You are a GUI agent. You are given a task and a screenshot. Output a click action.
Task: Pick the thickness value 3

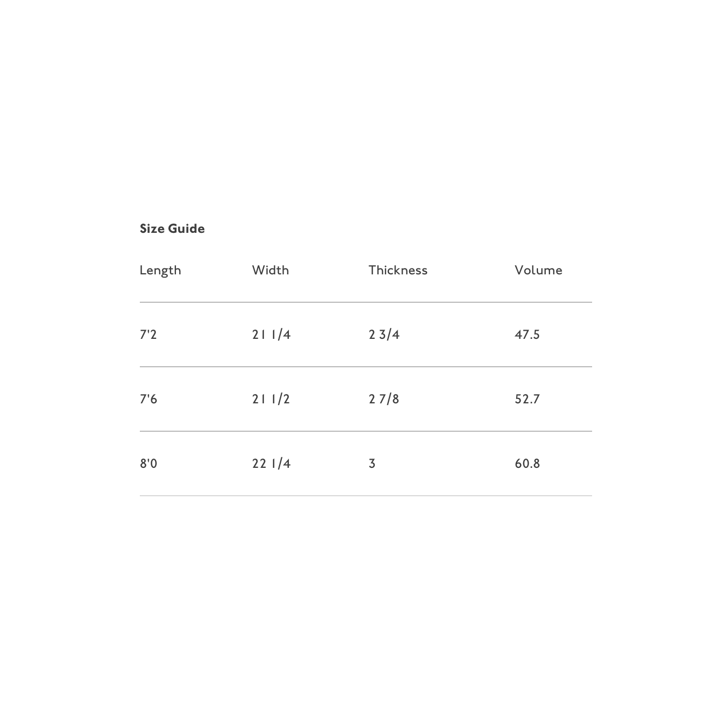click(372, 463)
